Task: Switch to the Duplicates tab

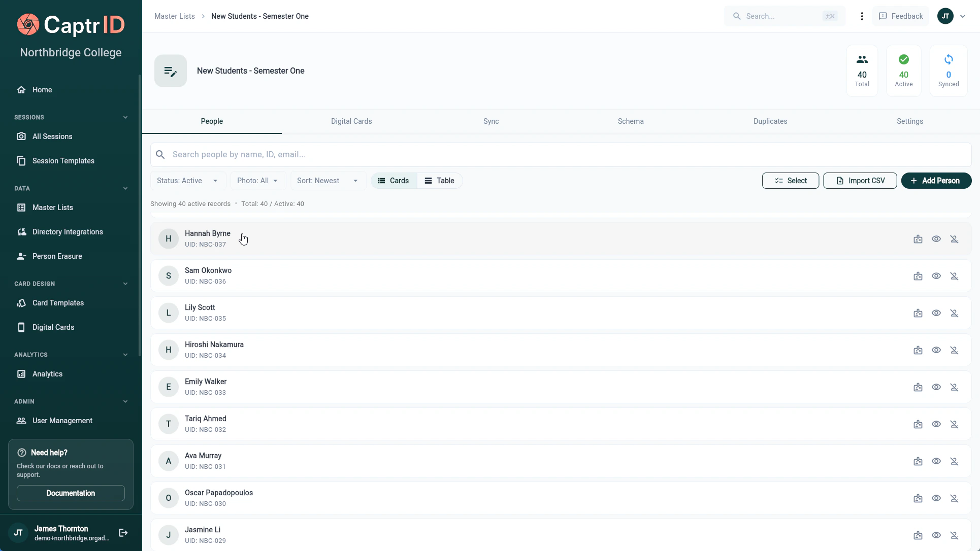Action: point(770,121)
